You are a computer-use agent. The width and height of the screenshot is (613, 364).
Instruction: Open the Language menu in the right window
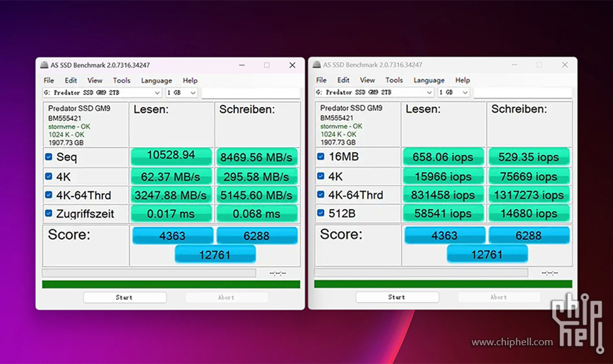click(428, 81)
